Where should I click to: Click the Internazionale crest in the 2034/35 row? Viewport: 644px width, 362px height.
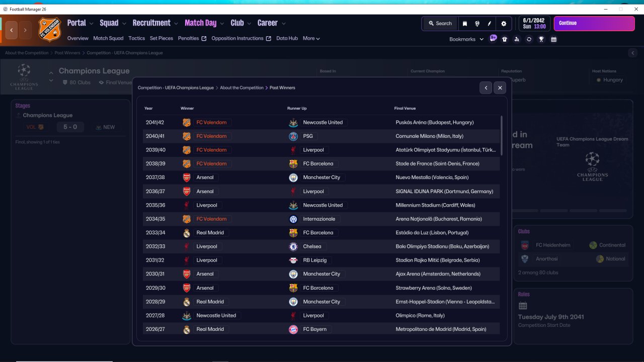coord(293,219)
